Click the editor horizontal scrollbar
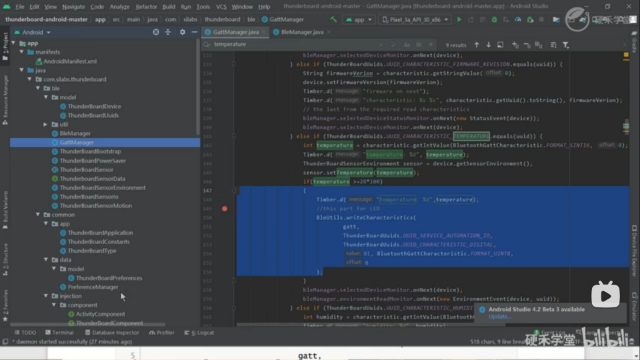The width and height of the screenshot is (640, 360). click(x=371, y=325)
